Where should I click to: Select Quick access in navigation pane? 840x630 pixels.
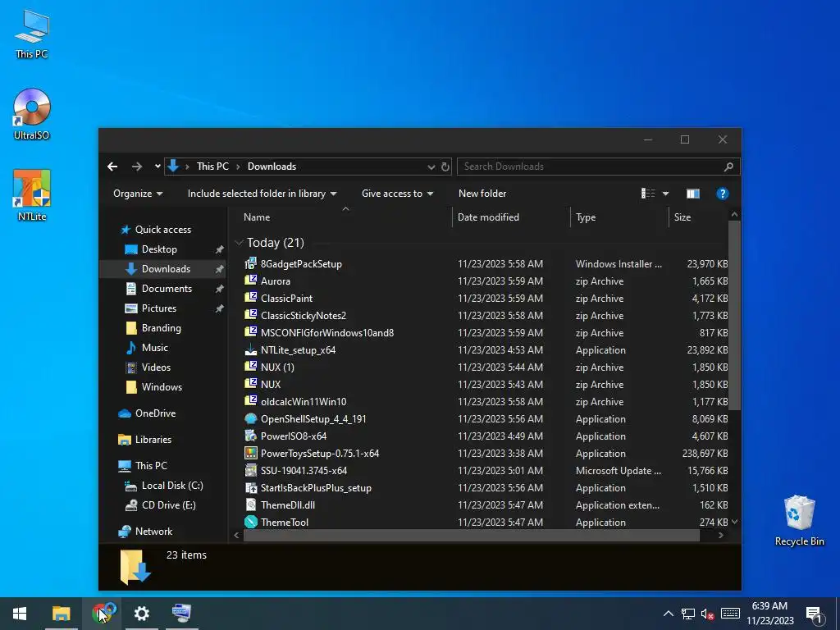pos(163,230)
